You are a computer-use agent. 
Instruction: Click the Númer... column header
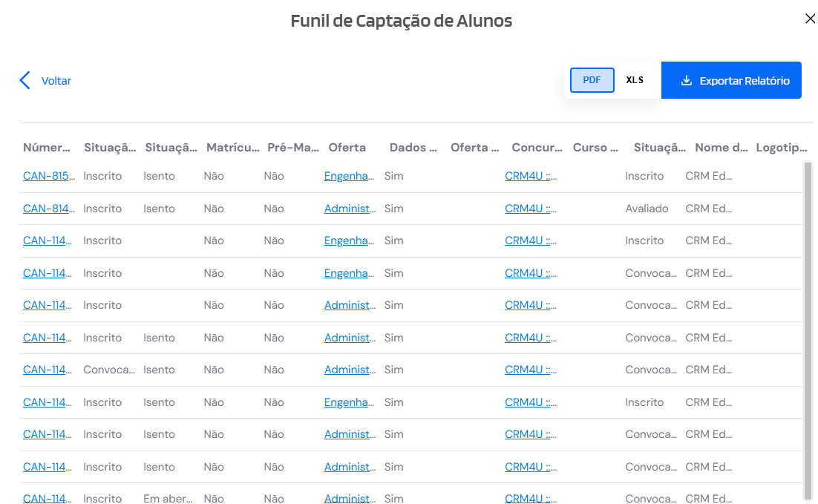(47, 148)
